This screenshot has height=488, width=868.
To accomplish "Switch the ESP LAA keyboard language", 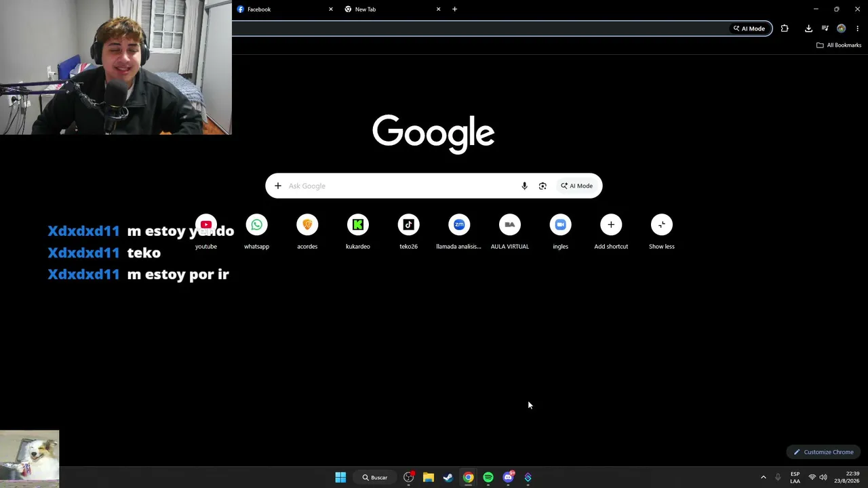I will [795, 477].
